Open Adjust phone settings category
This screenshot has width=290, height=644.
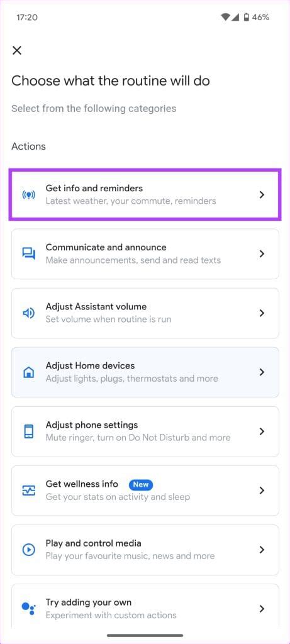point(145,431)
